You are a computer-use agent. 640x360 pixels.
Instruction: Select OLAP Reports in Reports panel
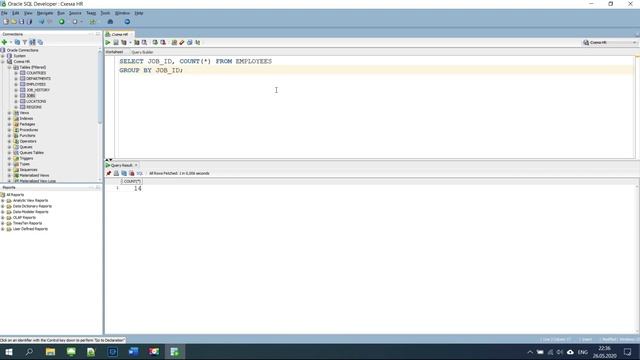24,218
